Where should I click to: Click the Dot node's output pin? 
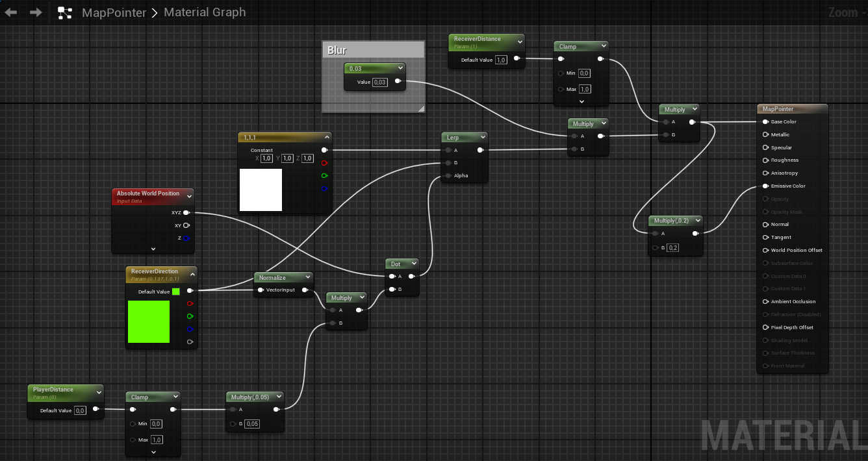[x=412, y=276]
